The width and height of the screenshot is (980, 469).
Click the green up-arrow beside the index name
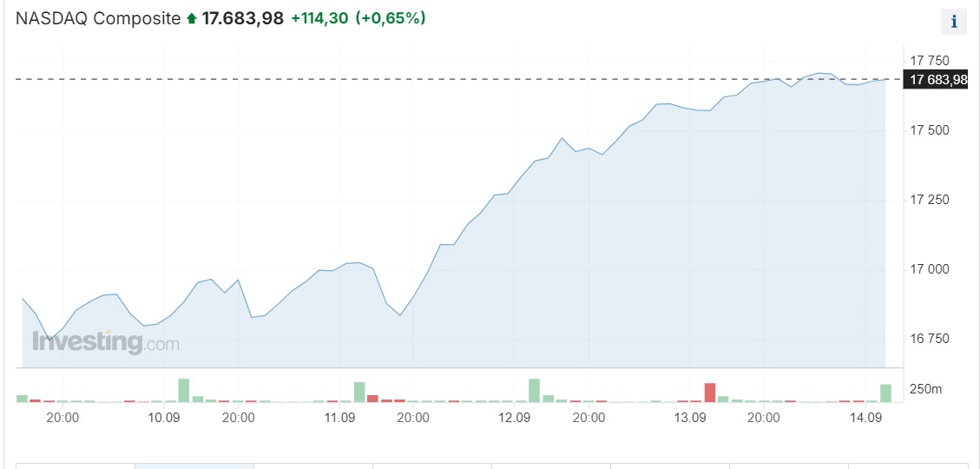(191, 18)
